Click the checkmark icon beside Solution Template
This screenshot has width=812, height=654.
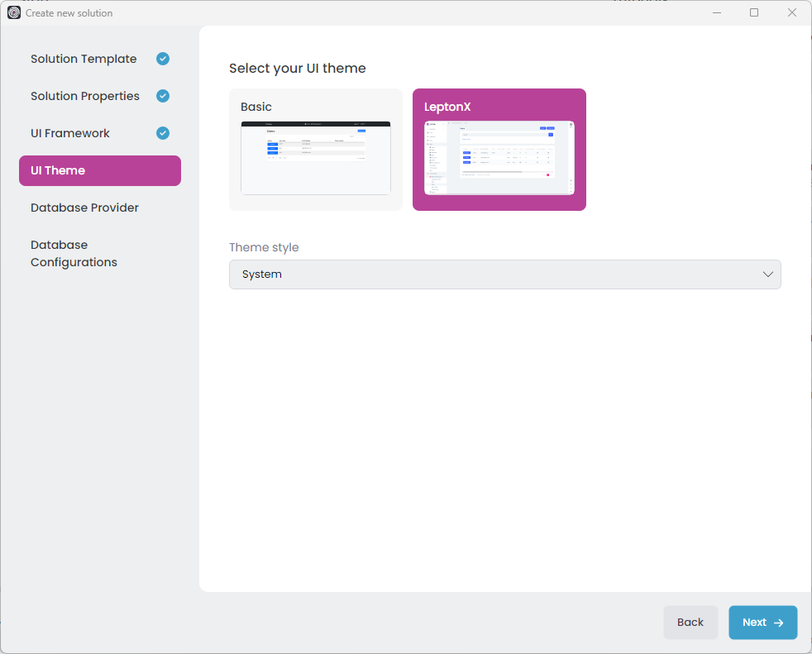(163, 59)
